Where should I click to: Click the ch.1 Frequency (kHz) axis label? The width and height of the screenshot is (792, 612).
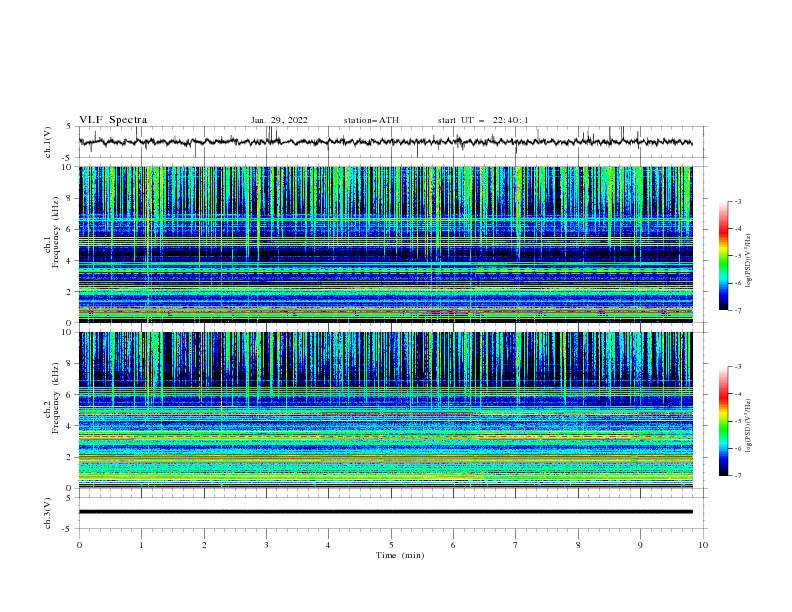click(x=52, y=232)
